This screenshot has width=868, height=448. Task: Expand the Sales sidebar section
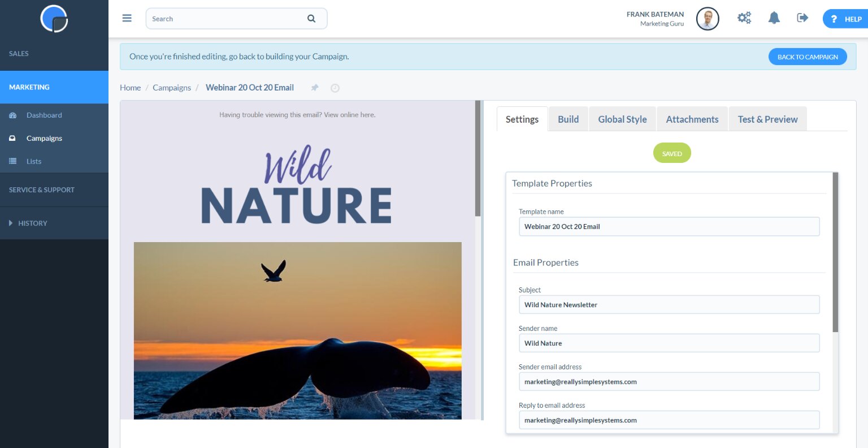point(19,54)
